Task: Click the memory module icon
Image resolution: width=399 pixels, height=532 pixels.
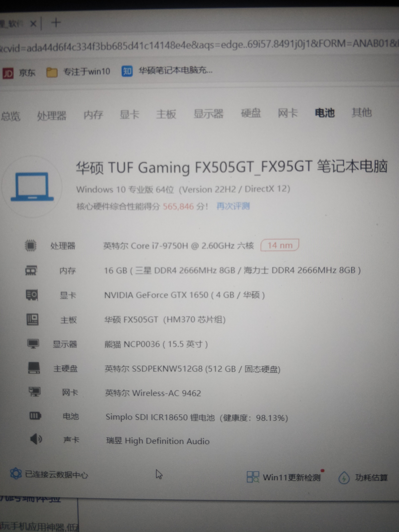Action: [x=31, y=270]
